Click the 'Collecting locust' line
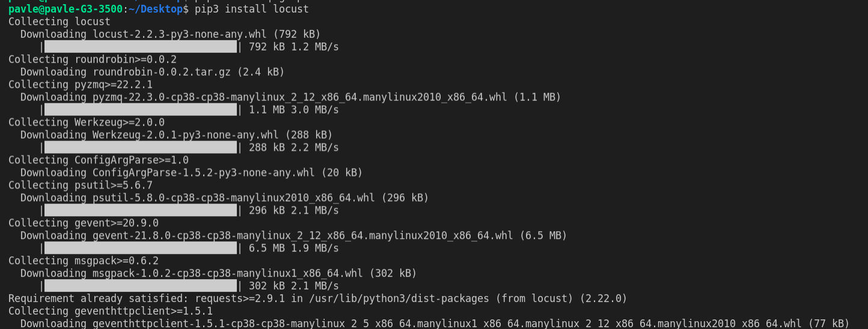The height and width of the screenshot is (329, 868). pyautogui.click(x=60, y=22)
